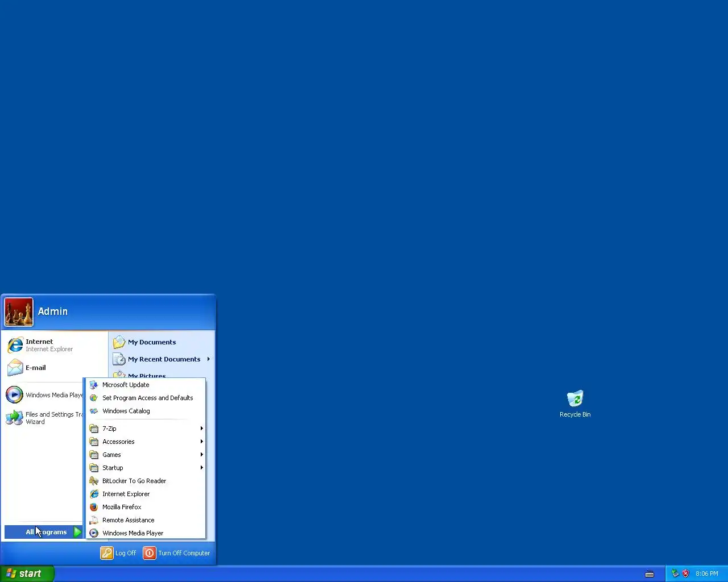Click the Windows Catalog text label
Image resolution: width=728 pixels, height=582 pixels.
[126, 411]
